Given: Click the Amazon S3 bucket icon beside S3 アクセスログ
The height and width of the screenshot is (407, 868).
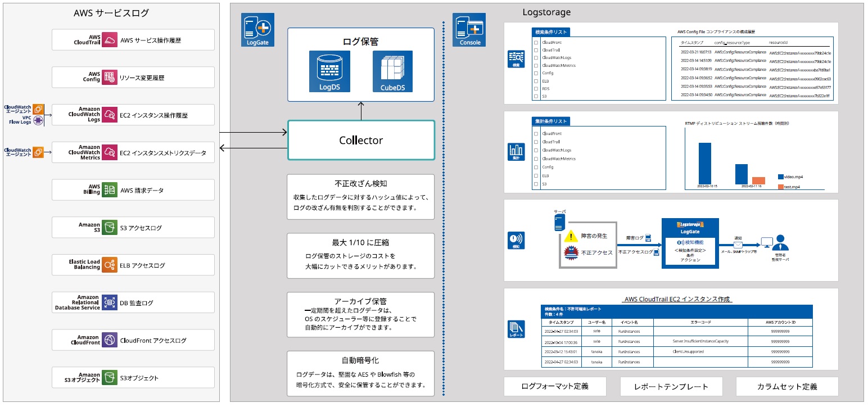Looking at the screenshot, I should point(110,228).
